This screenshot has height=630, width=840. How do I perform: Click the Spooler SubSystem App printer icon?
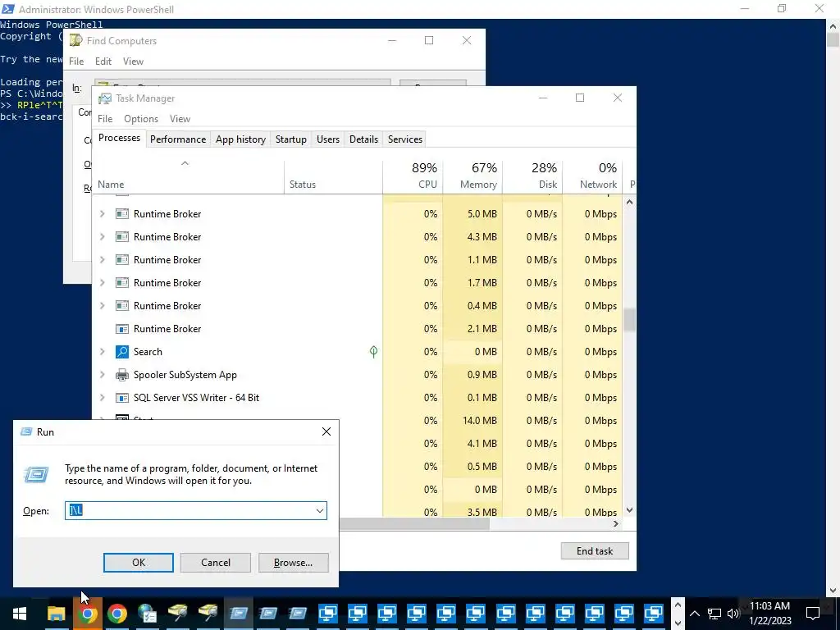coord(122,375)
